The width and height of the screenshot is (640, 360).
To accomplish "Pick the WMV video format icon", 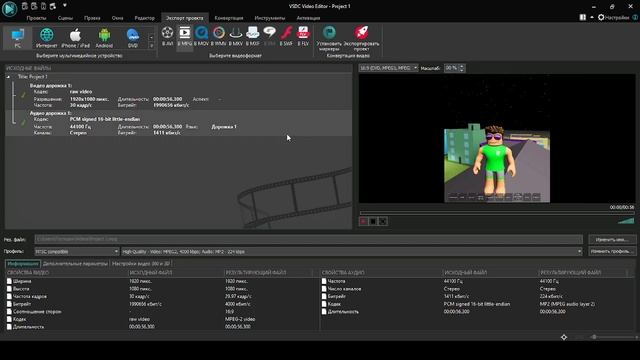I will coord(218,37).
